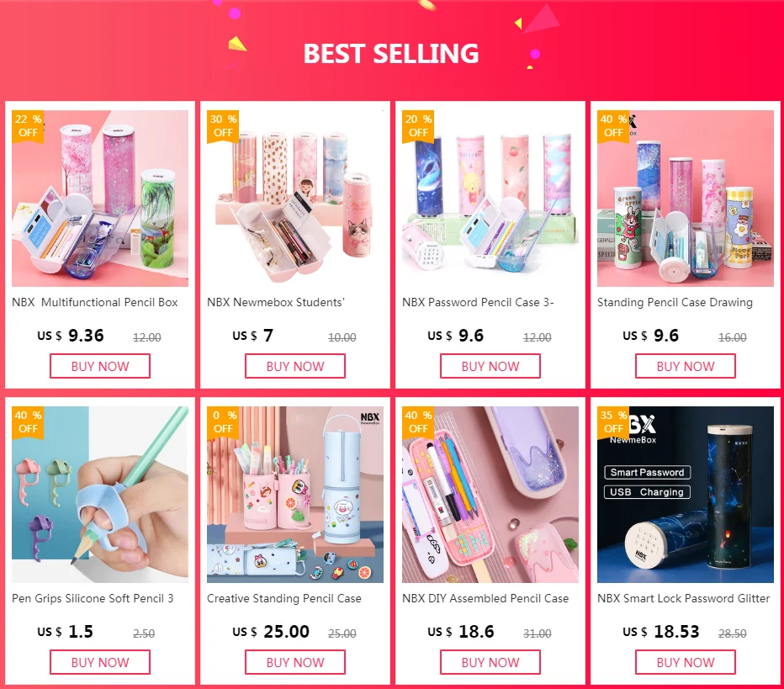
Task: Click the 30% OFF discount badge
Action: (223, 126)
